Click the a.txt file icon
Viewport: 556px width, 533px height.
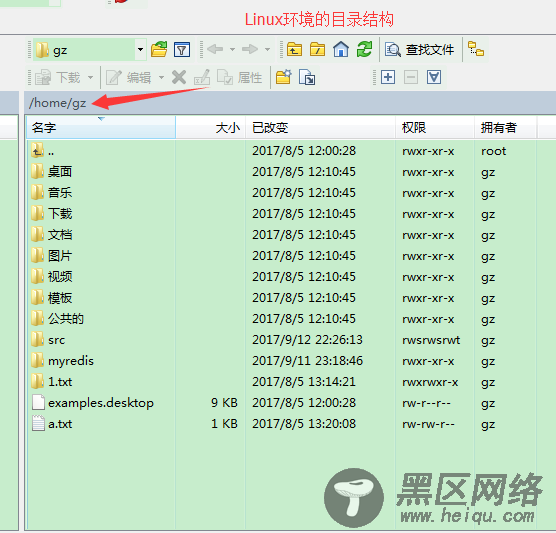[38, 423]
